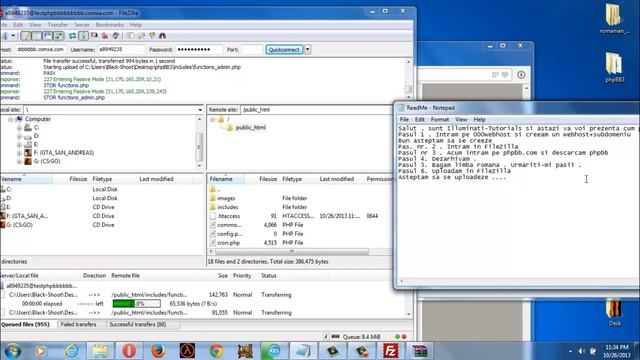Image resolution: width=640 pixels, height=360 pixels.
Task: Select the public_html folder in remote tree
Action: 250,127
